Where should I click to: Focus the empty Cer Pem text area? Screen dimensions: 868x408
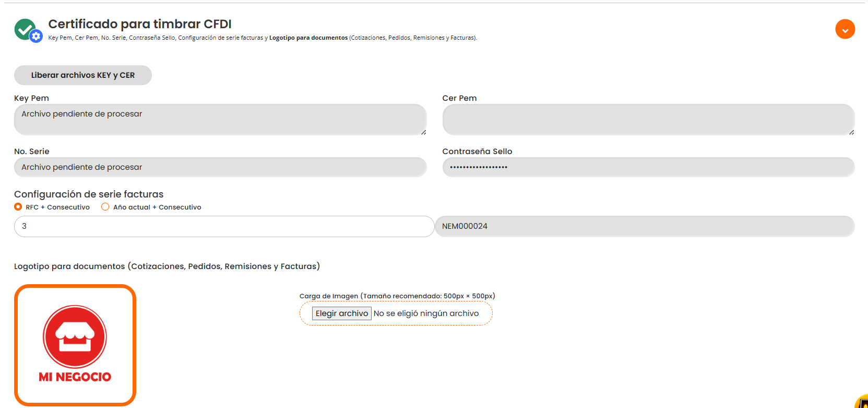[x=648, y=120]
